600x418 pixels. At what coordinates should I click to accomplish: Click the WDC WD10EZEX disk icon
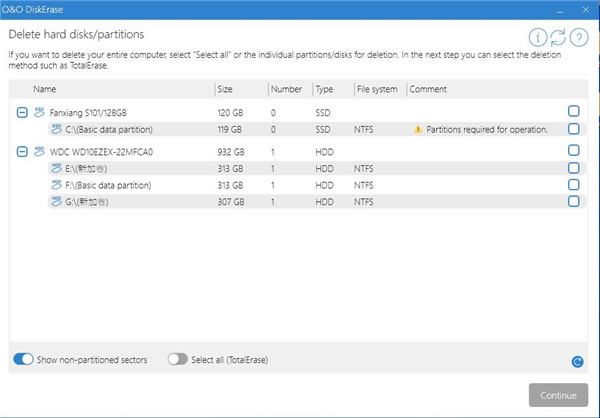pos(40,151)
